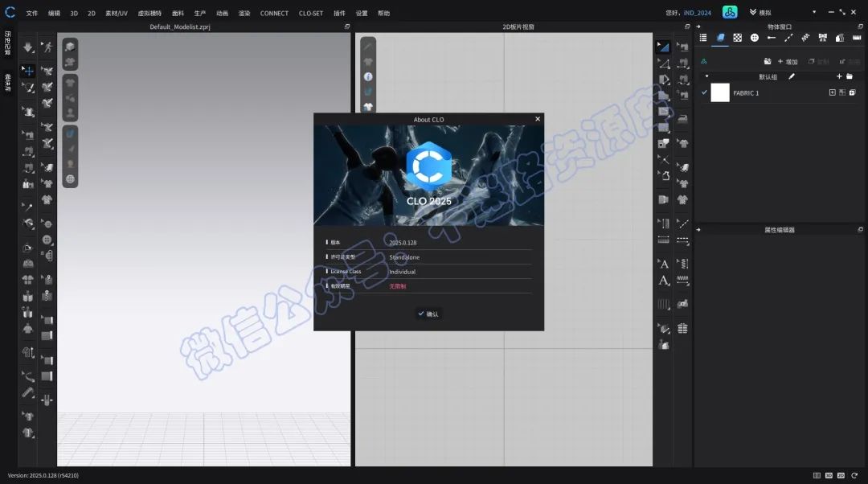
Task: Undock the 2D板片视窗 via its corner icon
Action: pos(687,27)
